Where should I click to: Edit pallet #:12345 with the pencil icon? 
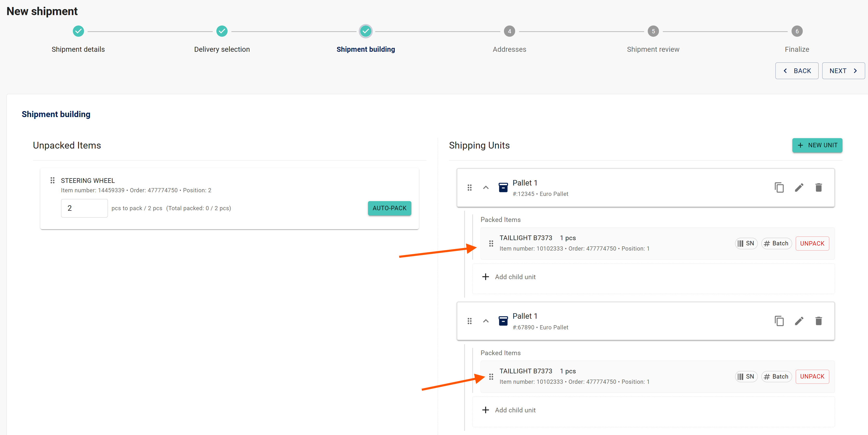pyautogui.click(x=799, y=188)
